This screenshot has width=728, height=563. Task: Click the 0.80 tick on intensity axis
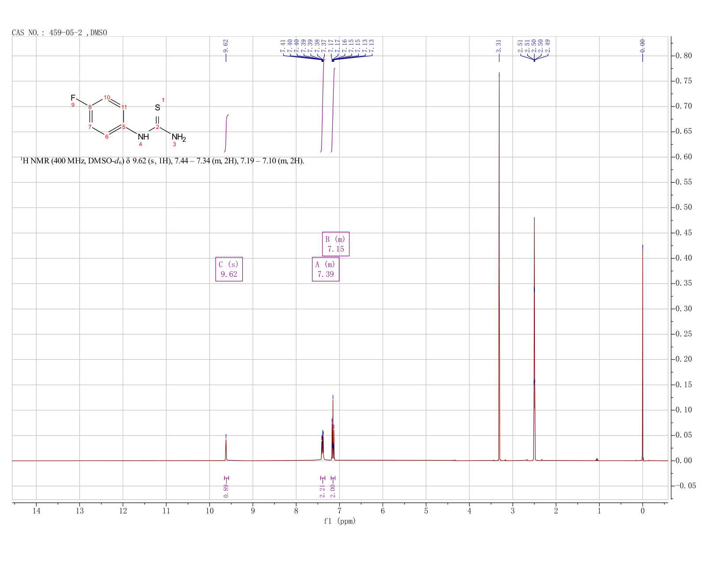click(683, 56)
